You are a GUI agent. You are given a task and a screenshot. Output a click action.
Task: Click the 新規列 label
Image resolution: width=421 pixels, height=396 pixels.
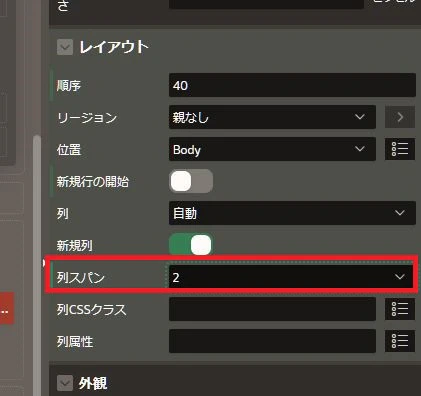click(x=75, y=246)
